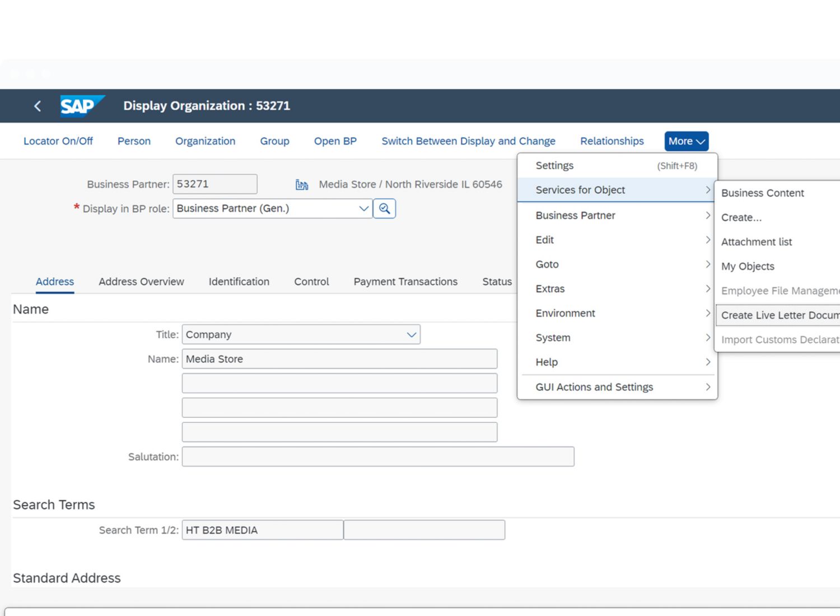Viewport: 840px width, 616px height.
Task: Open the Identification tab
Action: [239, 282]
